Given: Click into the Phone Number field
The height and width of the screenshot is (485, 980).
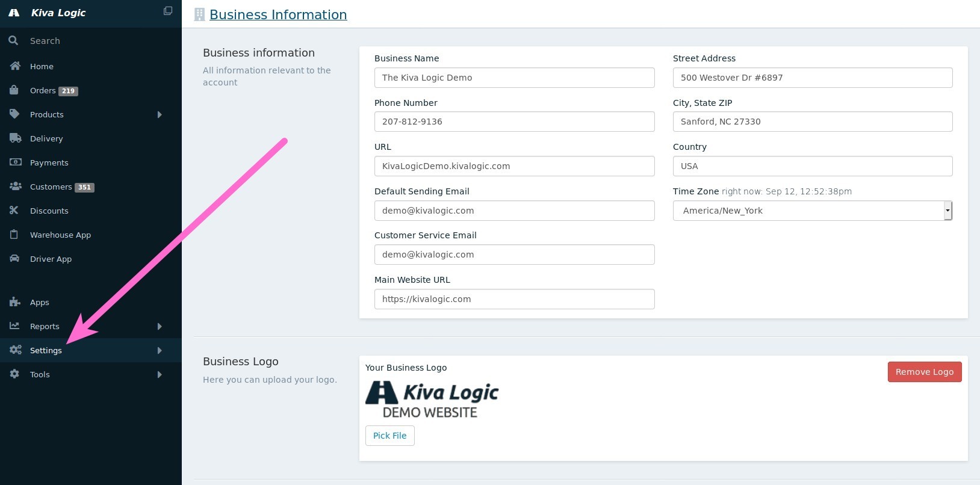Looking at the screenshot, I should click(x=515, y=122).
